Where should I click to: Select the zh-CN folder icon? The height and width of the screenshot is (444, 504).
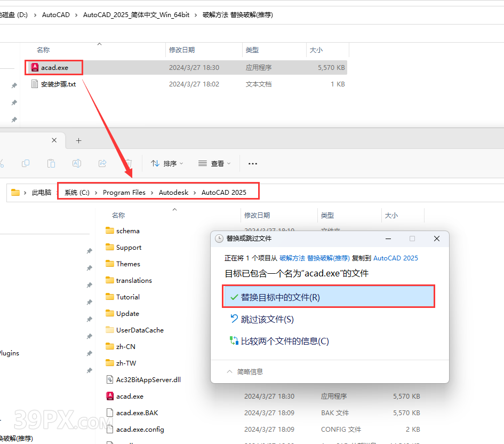tap(110, 346)
